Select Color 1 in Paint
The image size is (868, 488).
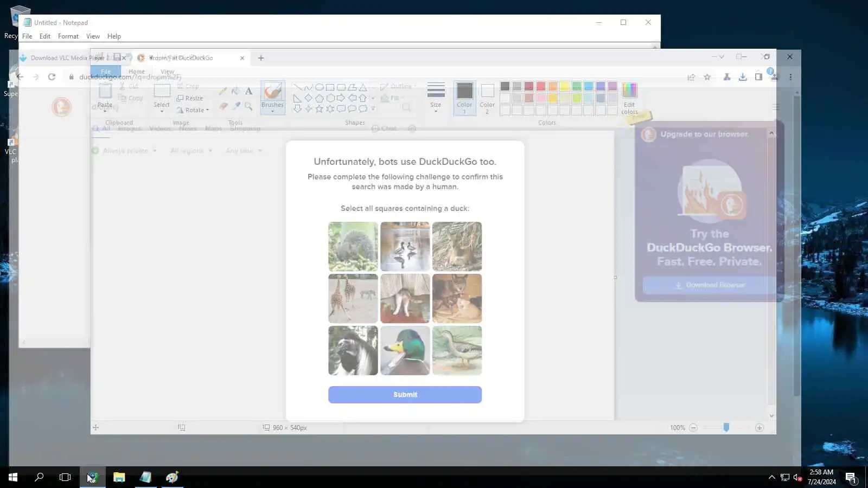[x=464, y=98]
